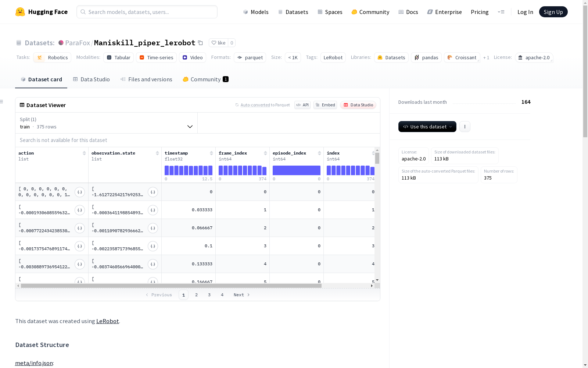Go to page 2 of the table
588x368 pixels.
(x=197, y=295)
